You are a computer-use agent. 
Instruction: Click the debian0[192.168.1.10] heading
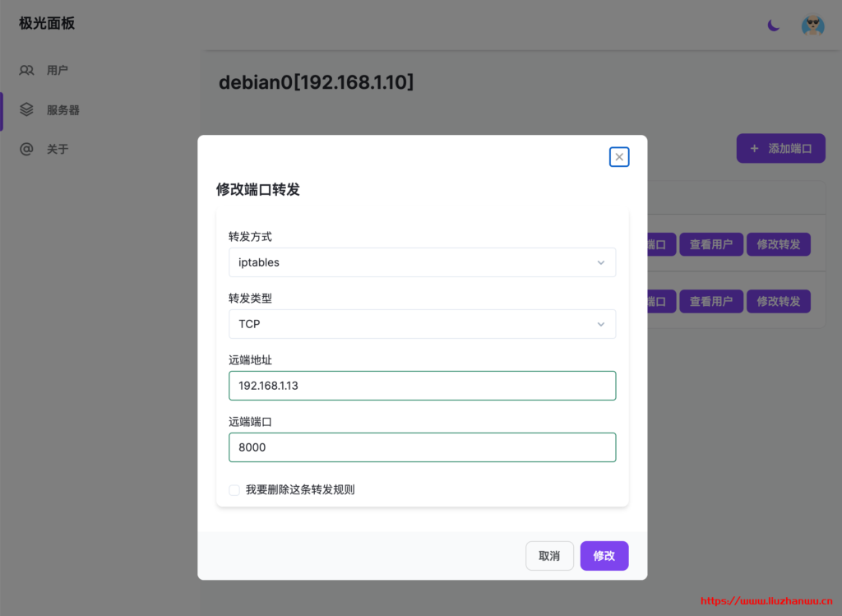(317, 82)
